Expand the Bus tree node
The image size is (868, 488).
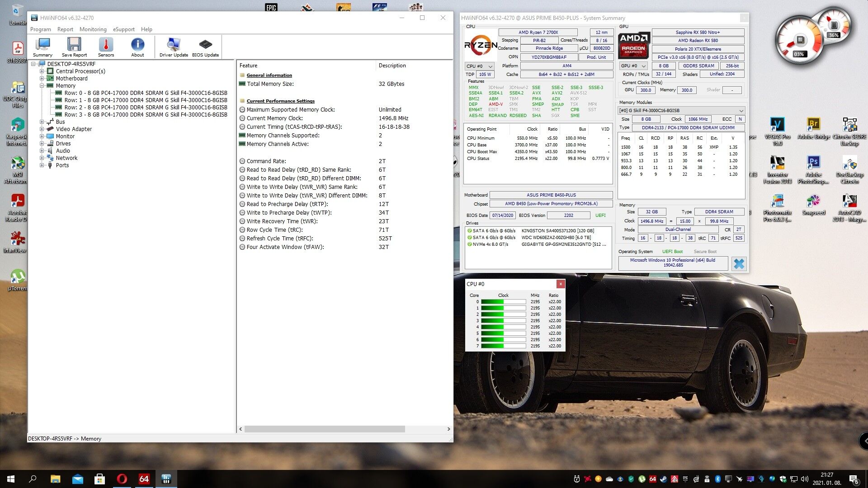[x=42, y=122]
